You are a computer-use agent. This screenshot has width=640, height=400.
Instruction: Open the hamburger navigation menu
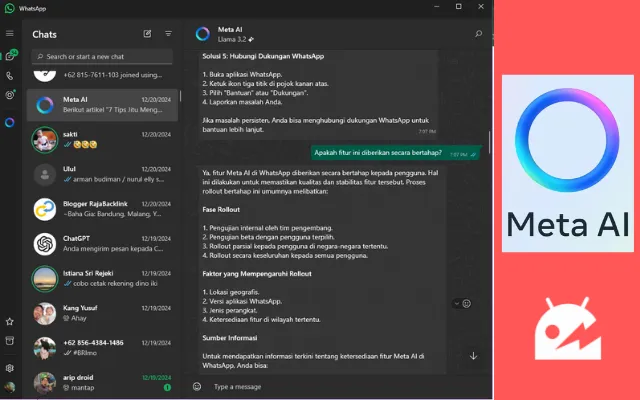coord(10,33)
